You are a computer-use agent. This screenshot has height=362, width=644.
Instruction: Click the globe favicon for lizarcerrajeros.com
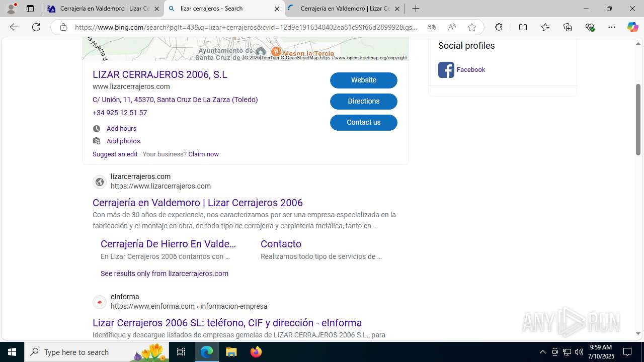(x=100, y=182)
